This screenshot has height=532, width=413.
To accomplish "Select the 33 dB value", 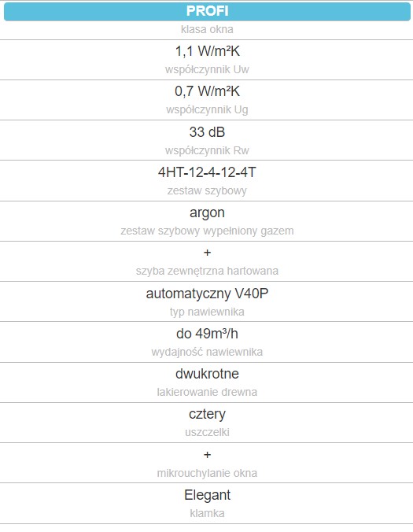I will [207, 132].
